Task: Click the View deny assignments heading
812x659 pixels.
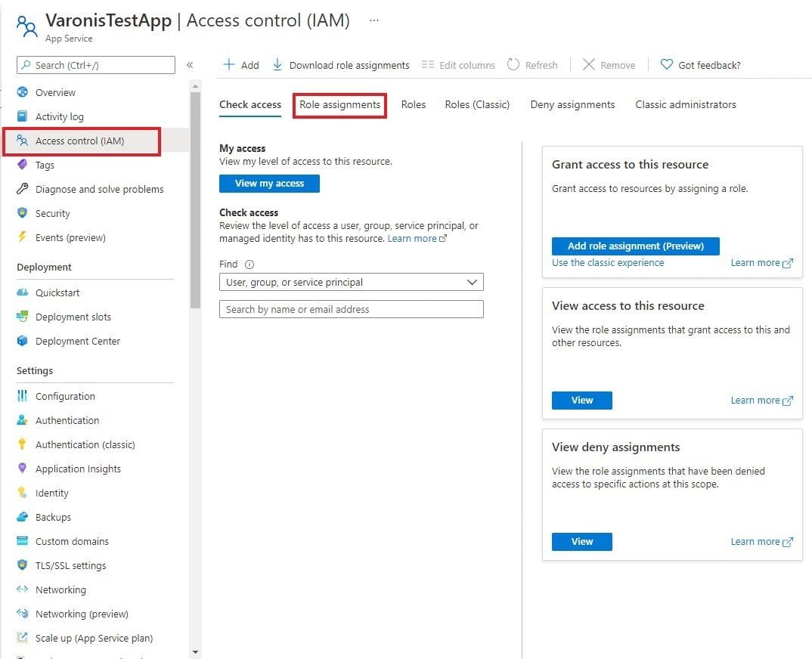Action: 615,447
